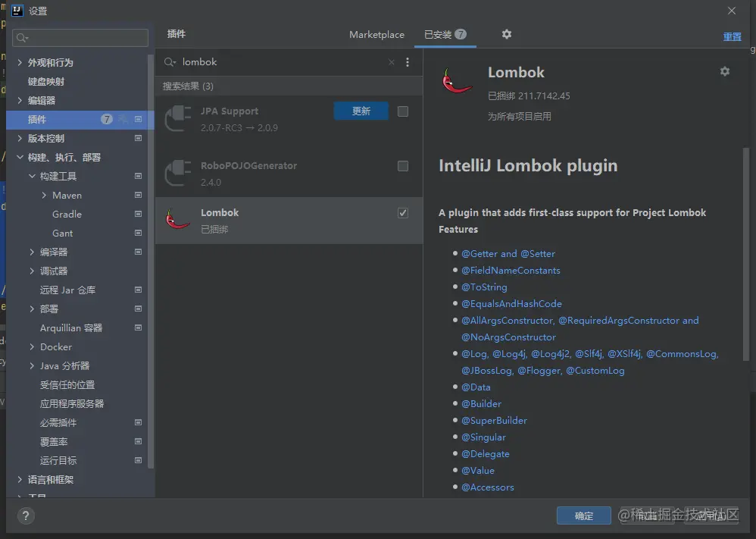Open the @FieldNameConstants link
Image resolution: width=756 pixels, height=539 pixels.
[511, 270]
